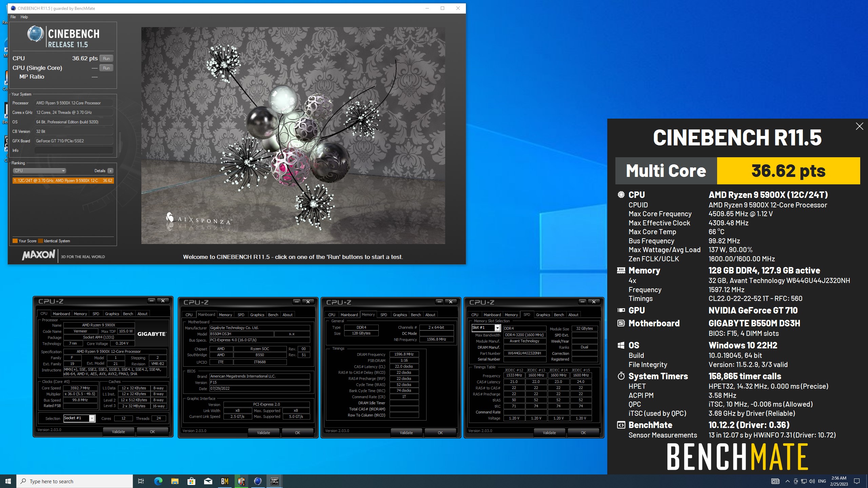Switch to Mainboard tab in first CPU-Z window
868x488 pixels.
point(61,314)
